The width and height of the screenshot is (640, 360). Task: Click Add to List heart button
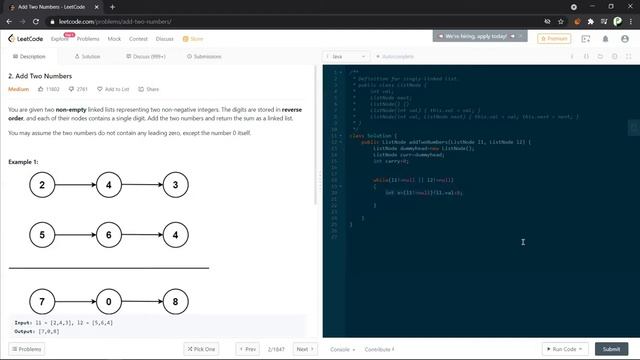(113, 89)
